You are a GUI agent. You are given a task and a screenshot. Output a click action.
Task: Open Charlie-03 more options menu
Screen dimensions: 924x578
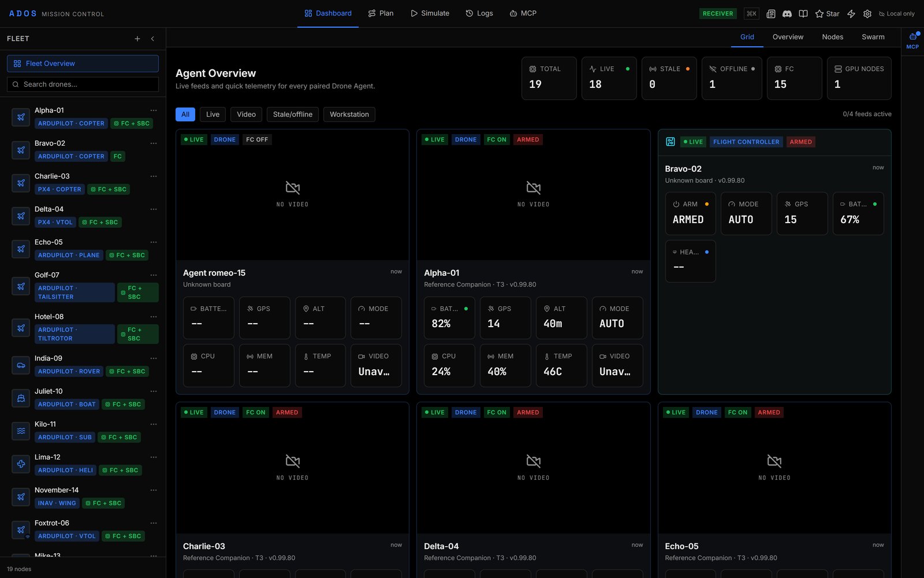153,176
